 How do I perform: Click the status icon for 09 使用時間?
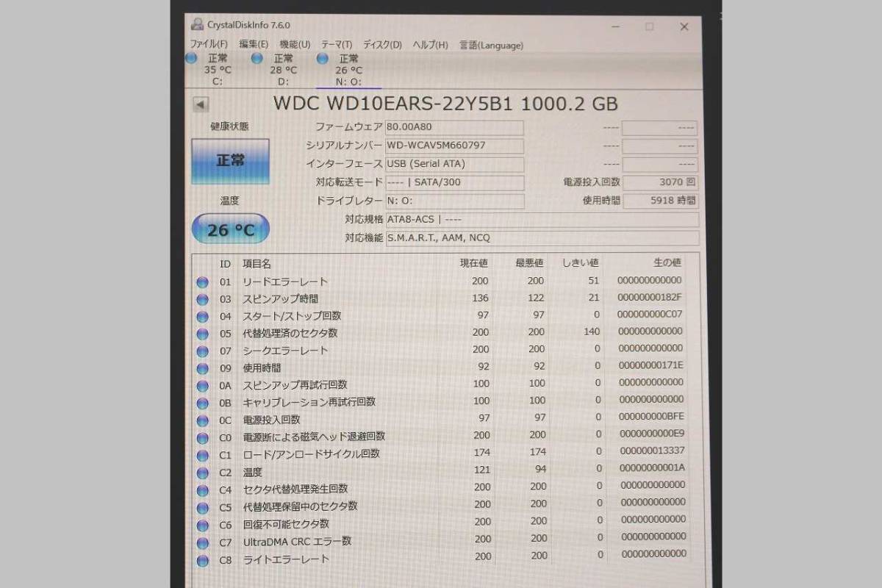click(202, 368)
